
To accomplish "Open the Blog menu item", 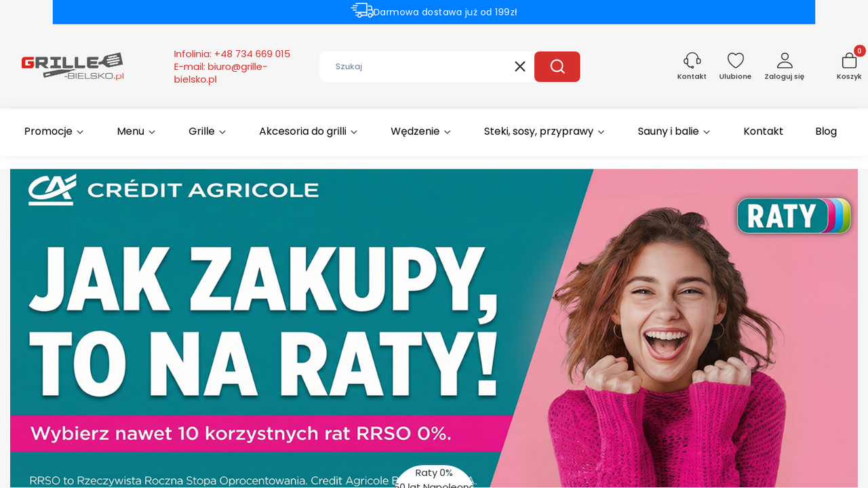I will pyautogui.click(x=826, y=131).
